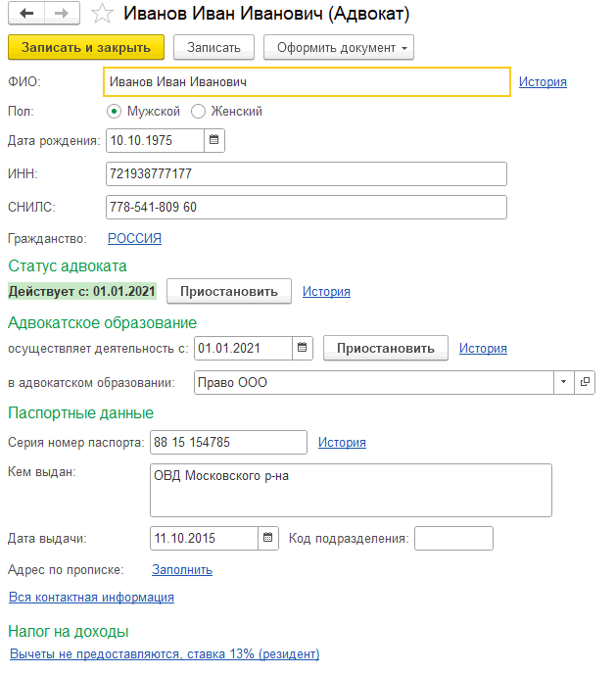The height and width of the screenshot is (674, 616).
Task: Select the Мужской radio button
Action: (115, 112)
